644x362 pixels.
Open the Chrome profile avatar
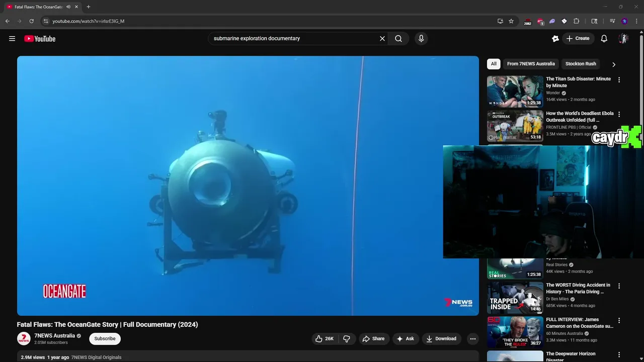pyautogui.click(x=625, y=21)
